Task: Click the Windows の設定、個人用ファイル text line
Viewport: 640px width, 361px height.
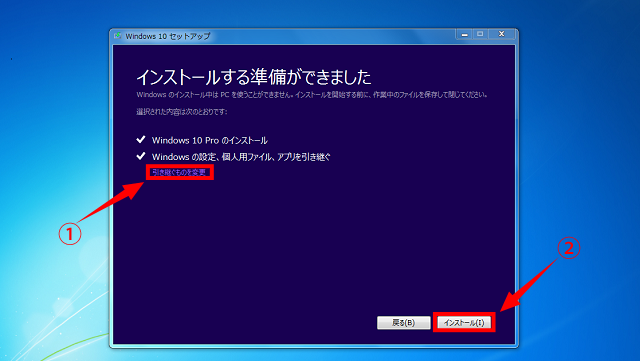Action: (241, 156)
